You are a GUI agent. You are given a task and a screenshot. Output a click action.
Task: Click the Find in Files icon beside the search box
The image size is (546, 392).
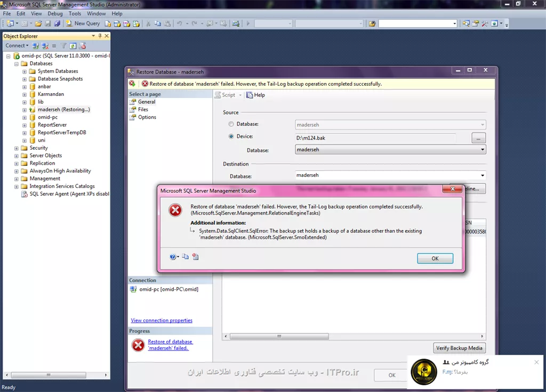(x=372, y=23)
